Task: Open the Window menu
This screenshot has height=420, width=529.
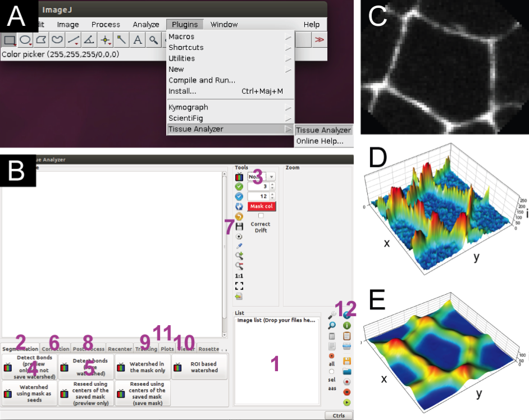Action: click(224, 25)
